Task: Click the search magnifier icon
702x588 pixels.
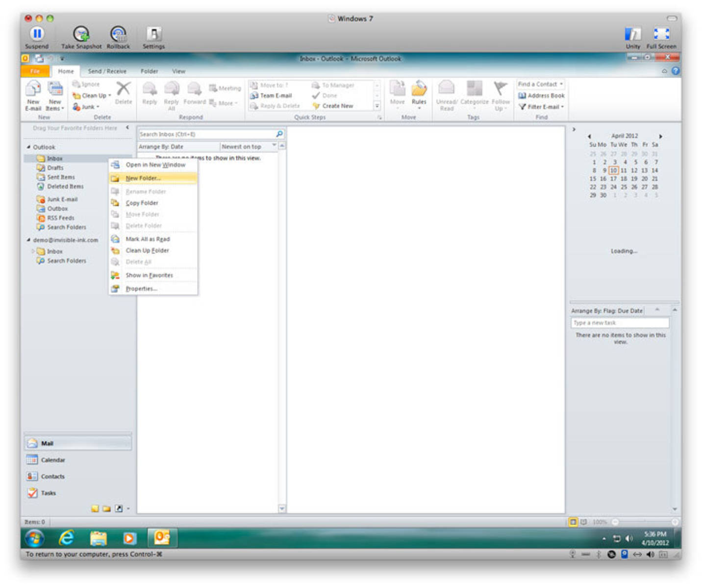Action: [x=279, y=134]
